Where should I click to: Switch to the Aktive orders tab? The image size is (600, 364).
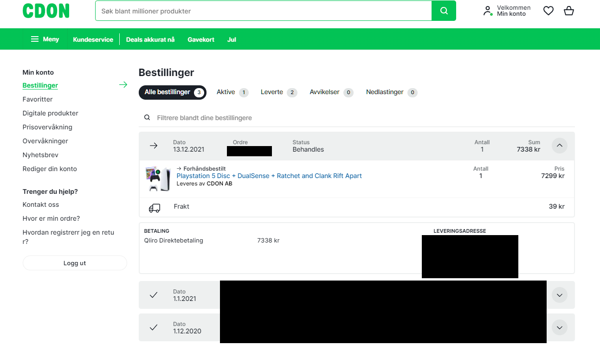232,92
